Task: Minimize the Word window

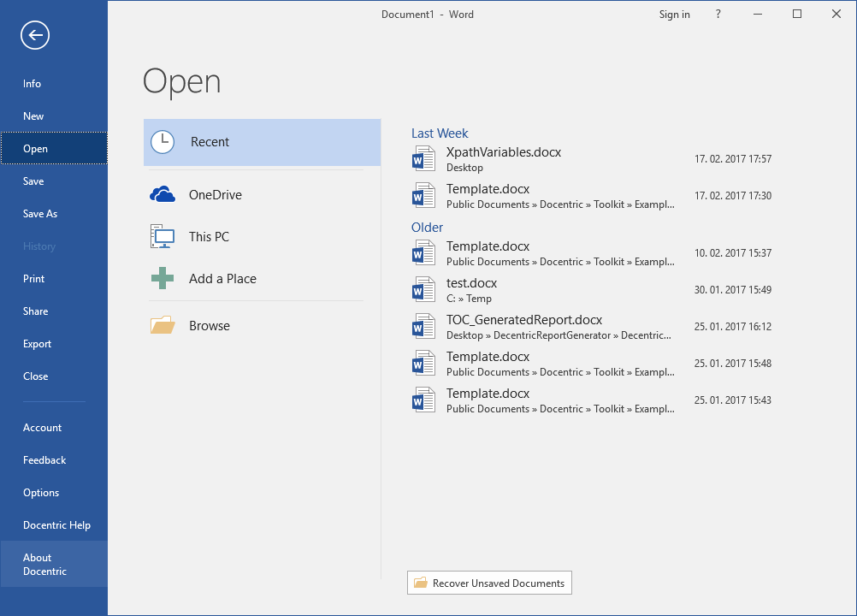Action: 758,15
